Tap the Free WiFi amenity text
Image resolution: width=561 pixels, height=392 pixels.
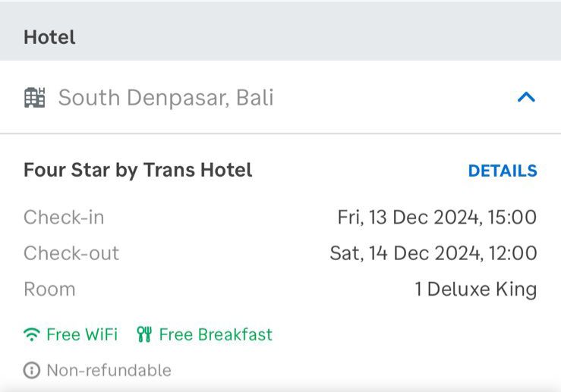point(82,334)
